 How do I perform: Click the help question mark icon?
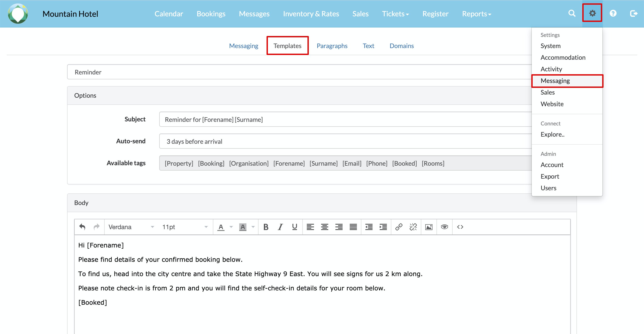point(613,13)
